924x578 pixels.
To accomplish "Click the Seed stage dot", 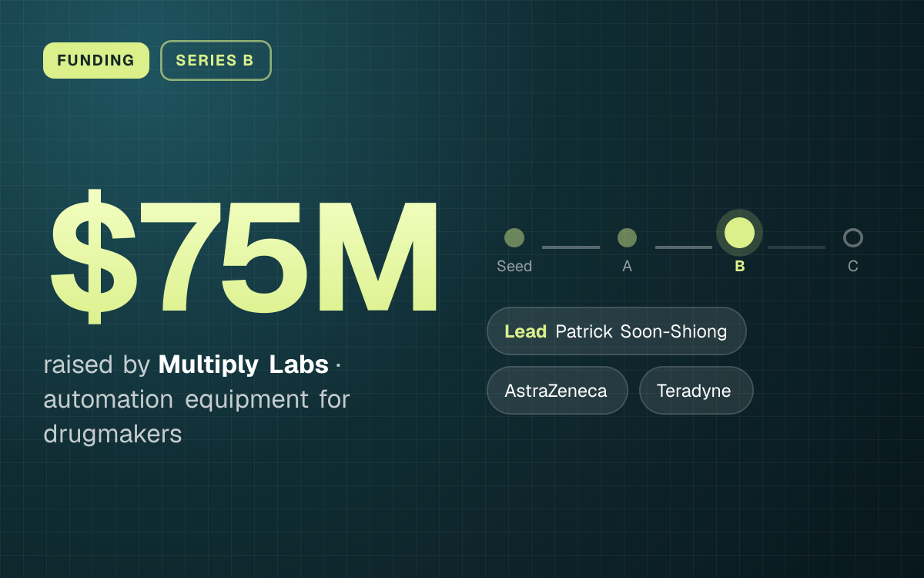I will click(x=514, y=237).
